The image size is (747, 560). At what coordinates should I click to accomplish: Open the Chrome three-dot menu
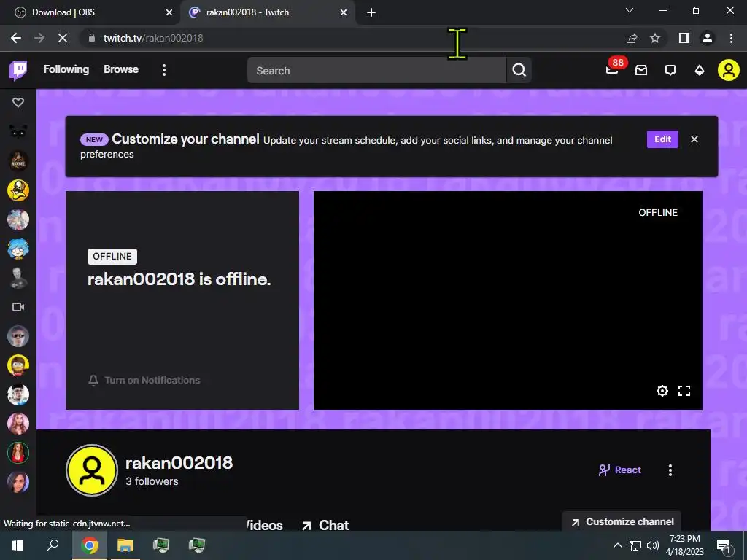click(x=731, y=38)
